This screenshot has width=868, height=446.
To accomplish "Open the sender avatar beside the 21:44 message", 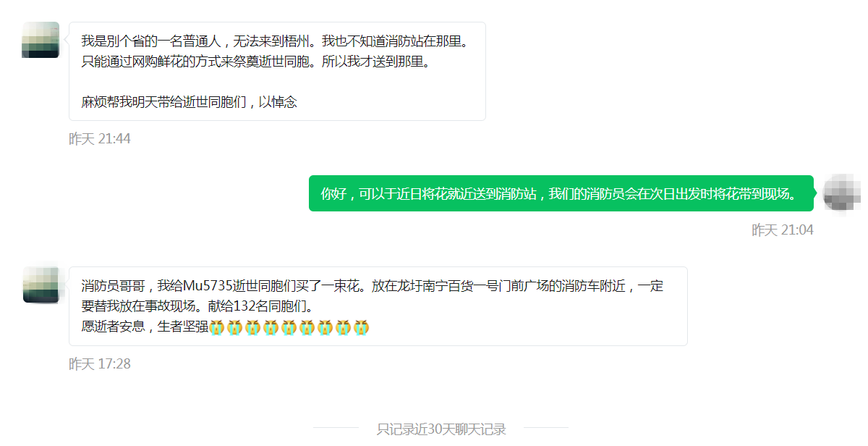I will click(x=41, y=40).
